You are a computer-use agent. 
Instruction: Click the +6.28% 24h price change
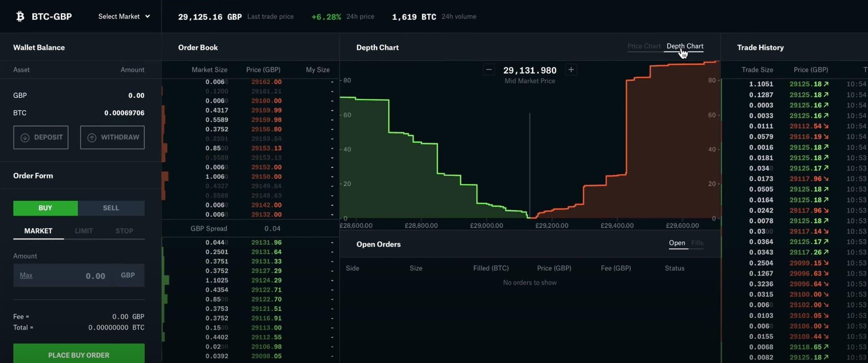[326, 17]
